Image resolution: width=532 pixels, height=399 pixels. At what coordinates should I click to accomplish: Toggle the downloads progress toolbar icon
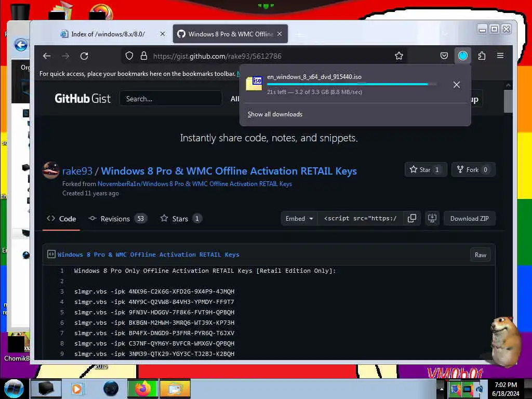coord(463,56)
